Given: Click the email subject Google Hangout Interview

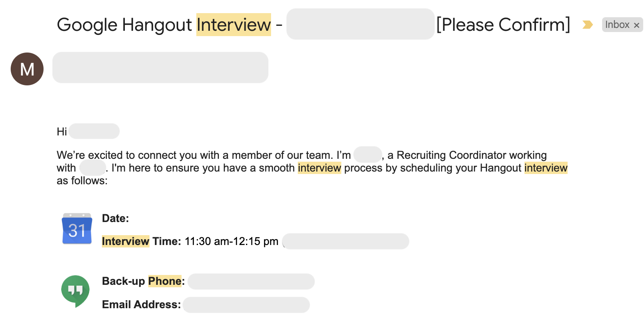Looking at the screenshot, I should coord(164,25).
